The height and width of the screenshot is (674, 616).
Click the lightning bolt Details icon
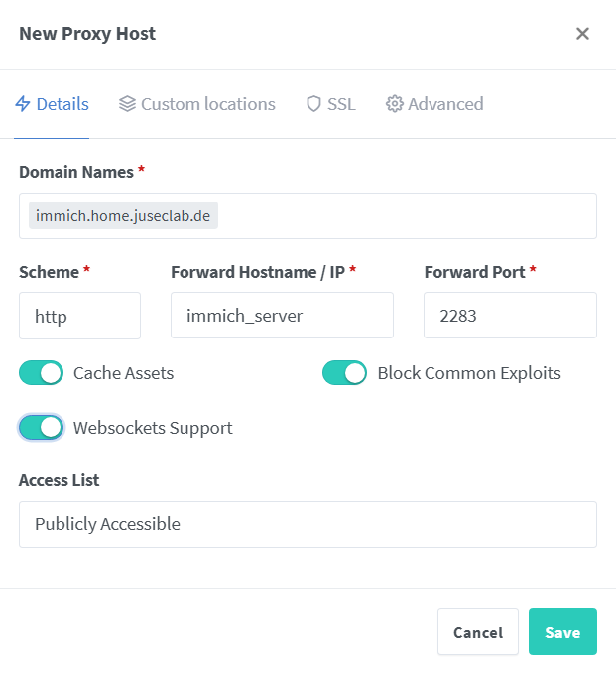23,104
